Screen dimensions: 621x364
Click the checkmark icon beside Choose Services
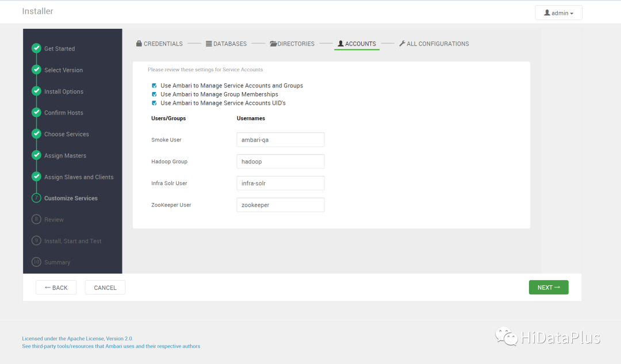36,133
